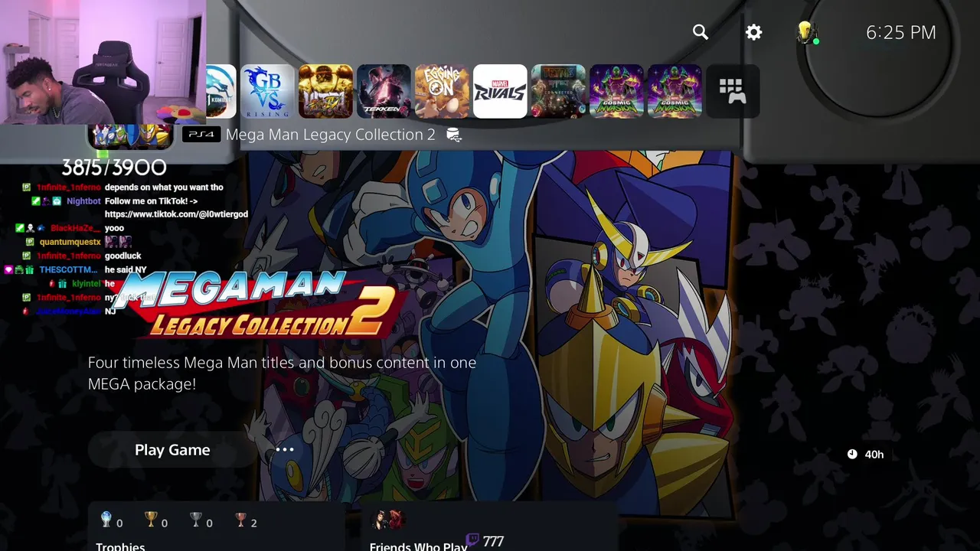Screen dimensions: 980x551
Task: Click the playtime clock icon
Action: [x=852, y=454]
